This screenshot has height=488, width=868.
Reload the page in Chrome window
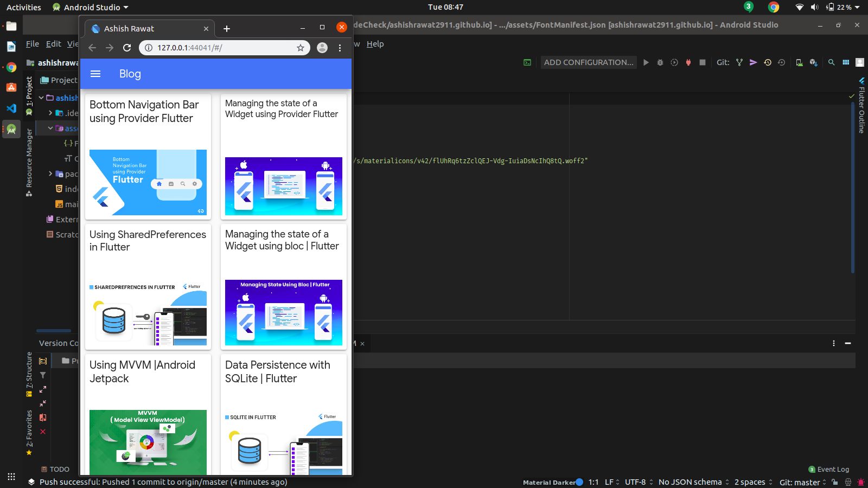[x=127, y=48]
